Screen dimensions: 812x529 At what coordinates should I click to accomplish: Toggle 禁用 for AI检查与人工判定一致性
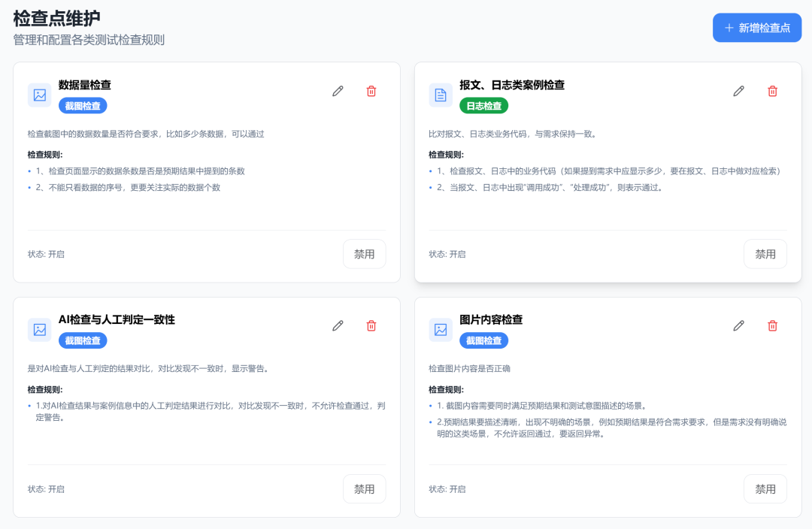[364, 488]
